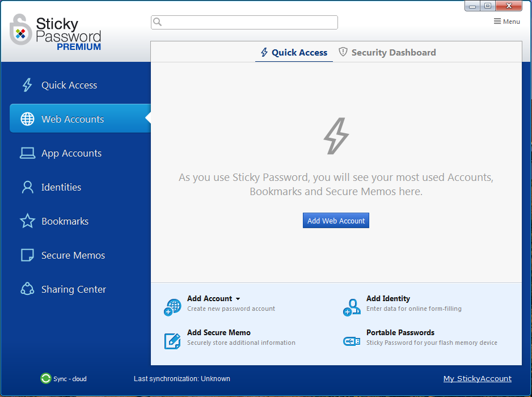Open Identities via the person icon
This screenshot has height=397, width=532.
(x=27, y=187)
